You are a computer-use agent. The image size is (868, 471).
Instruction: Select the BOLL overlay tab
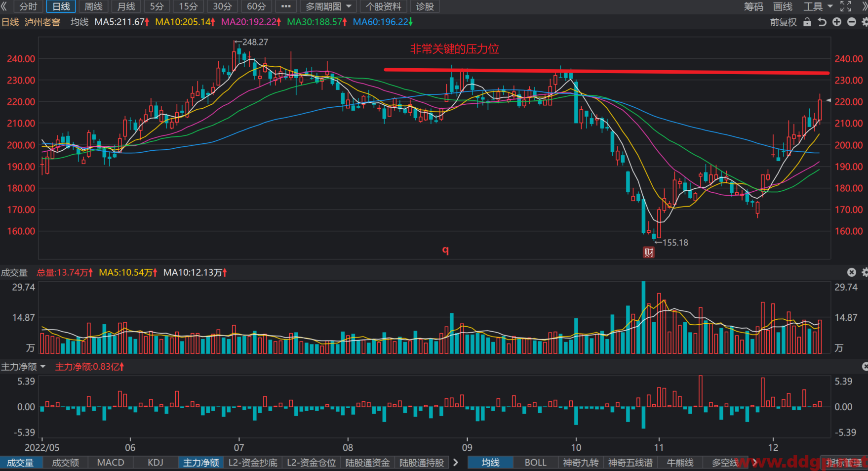[x=535, y=463]
